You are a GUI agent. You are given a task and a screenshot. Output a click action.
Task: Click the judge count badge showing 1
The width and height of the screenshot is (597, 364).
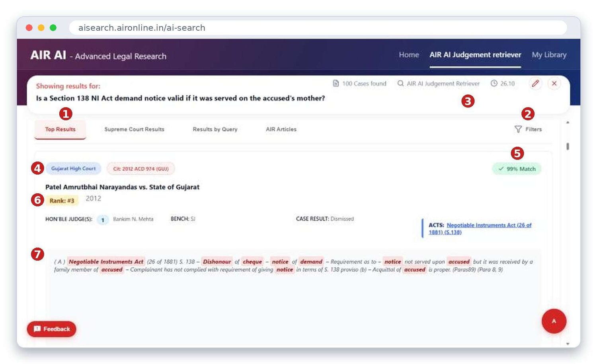click(103, 220)
